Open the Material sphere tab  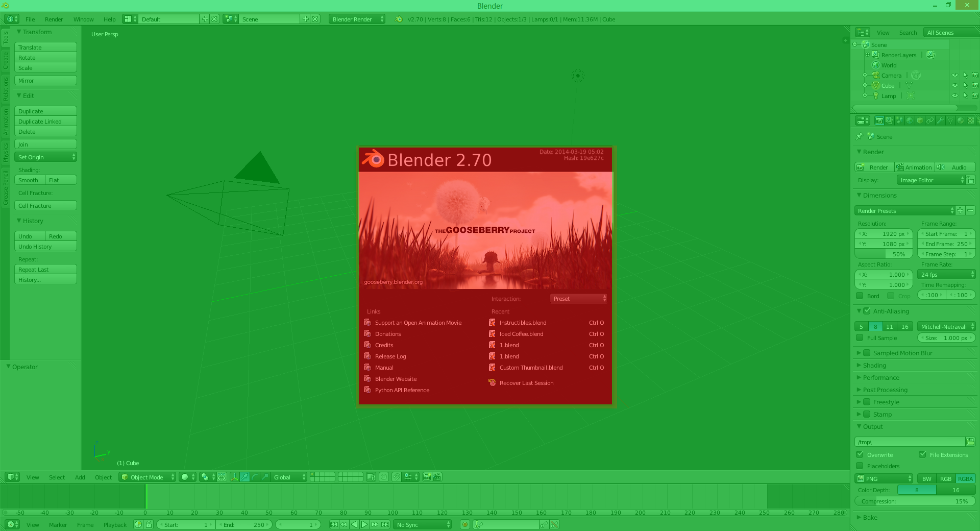click(961, 120)
